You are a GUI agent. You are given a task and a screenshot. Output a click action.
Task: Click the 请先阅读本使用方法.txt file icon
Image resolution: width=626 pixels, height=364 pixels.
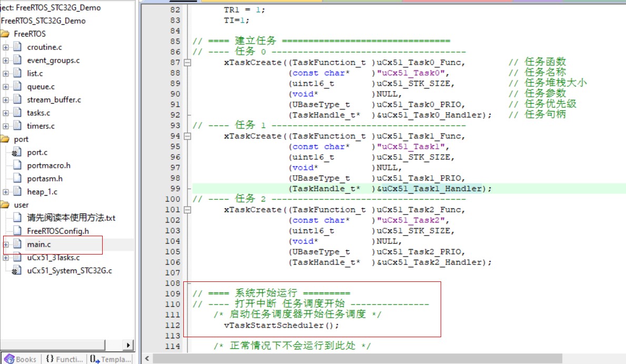click(x=17, y=218)
